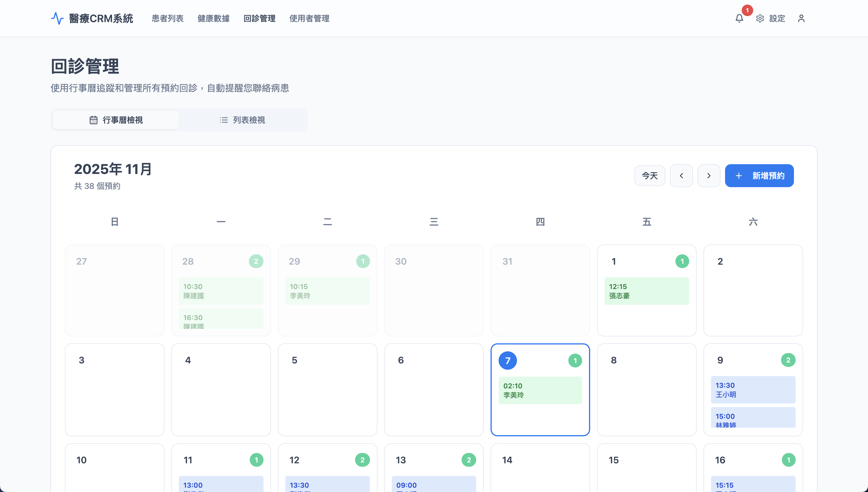Click appointment count badge on day 7
The height and width of the screenshot is (492, 868).
point(575,361)
